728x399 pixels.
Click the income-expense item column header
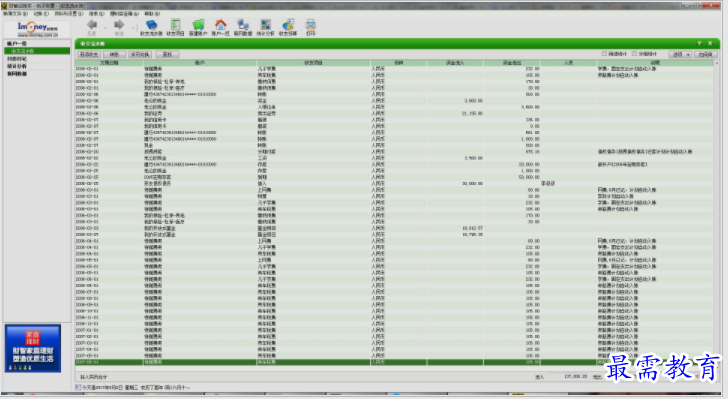point(313,63)
